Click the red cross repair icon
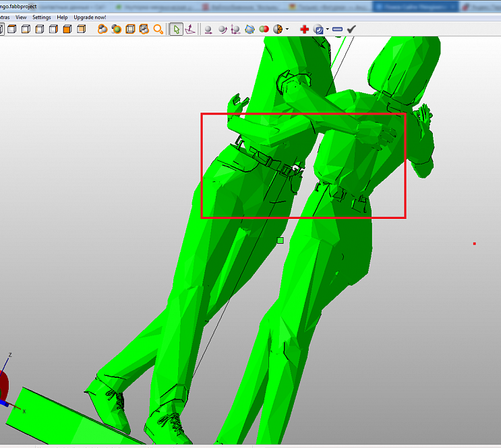The height and width of the screenshot is (448, 501). [x=304, y=30]
